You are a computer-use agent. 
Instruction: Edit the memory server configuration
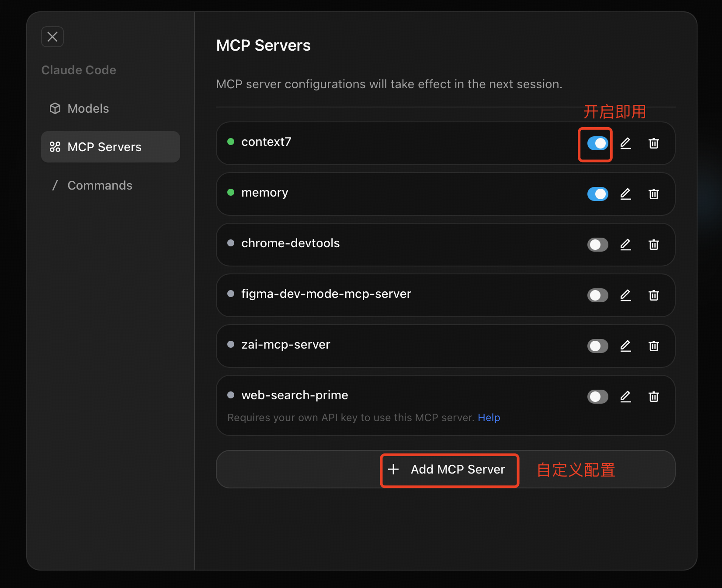pyautogui.click(x=625, y=194)
